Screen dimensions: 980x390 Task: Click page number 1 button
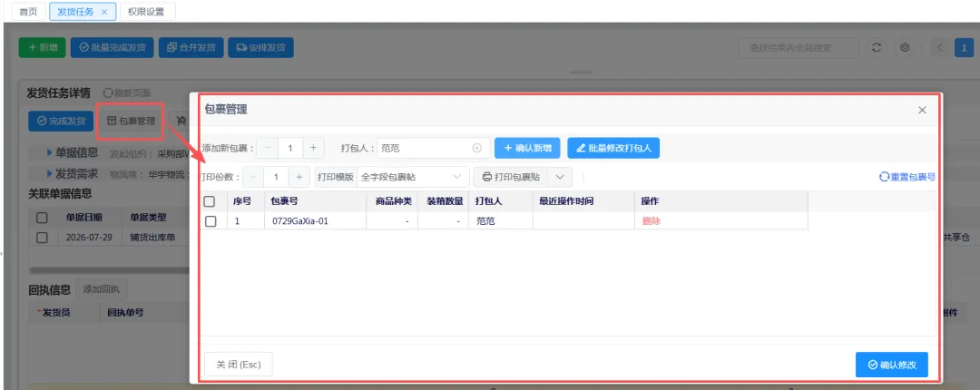click(965, 47)
